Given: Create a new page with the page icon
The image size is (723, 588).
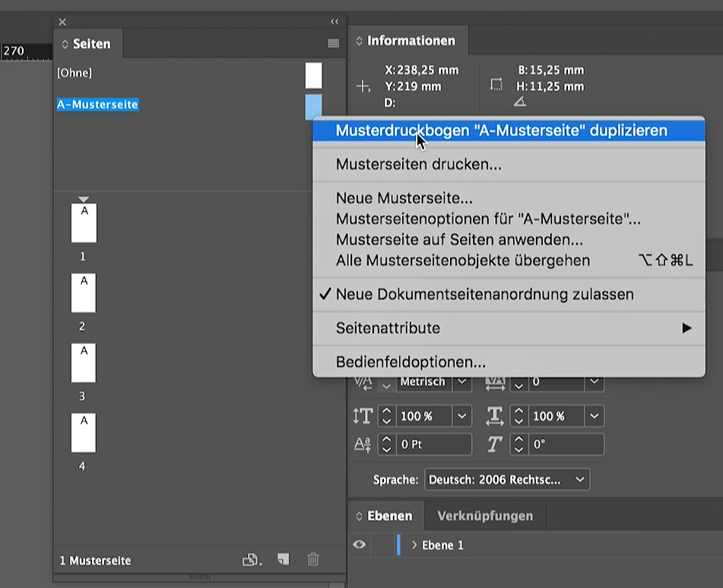Looking at the screenshot, I should pos(283,560).
